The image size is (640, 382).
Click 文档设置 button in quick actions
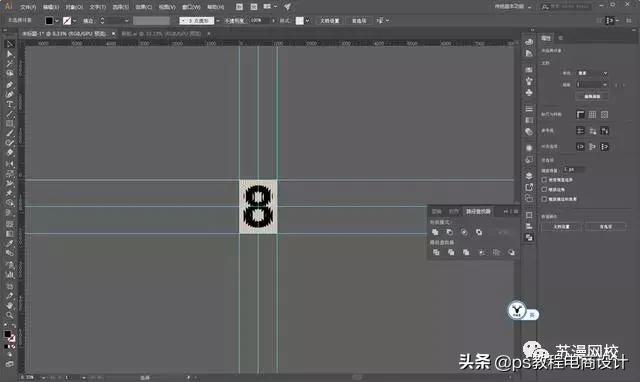pos(562,227)
